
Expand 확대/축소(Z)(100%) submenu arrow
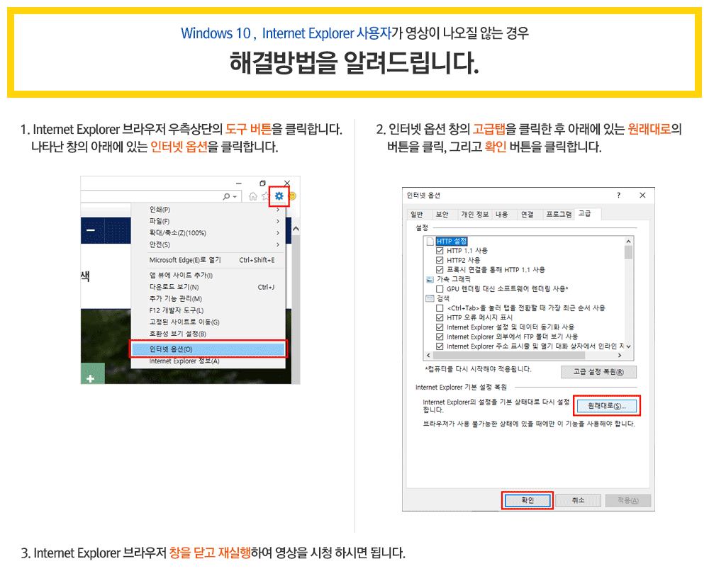click(x=278, y=233)
